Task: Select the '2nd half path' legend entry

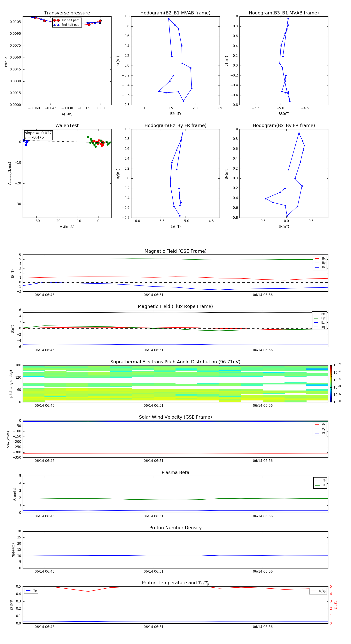Action: click(x=67, y=25)
